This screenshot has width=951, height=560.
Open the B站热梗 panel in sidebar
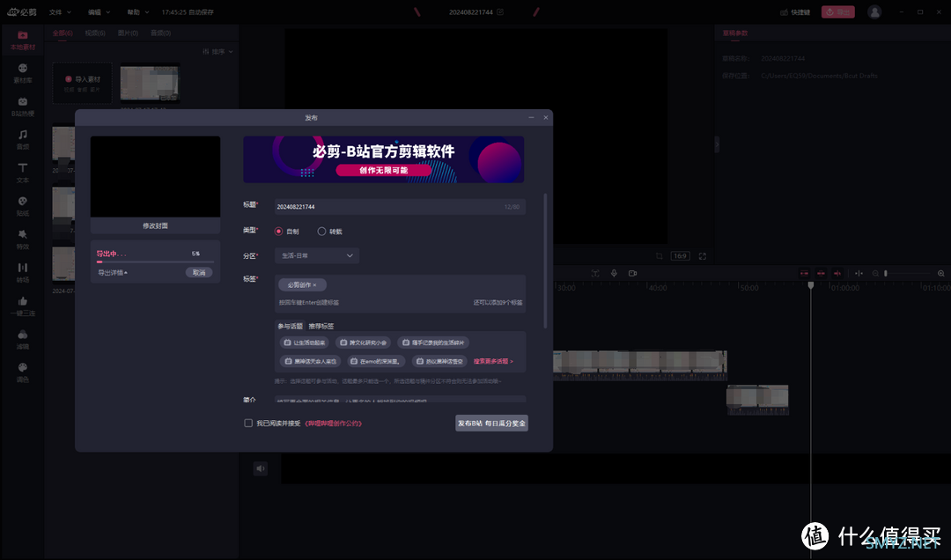(x=22, y=107)
